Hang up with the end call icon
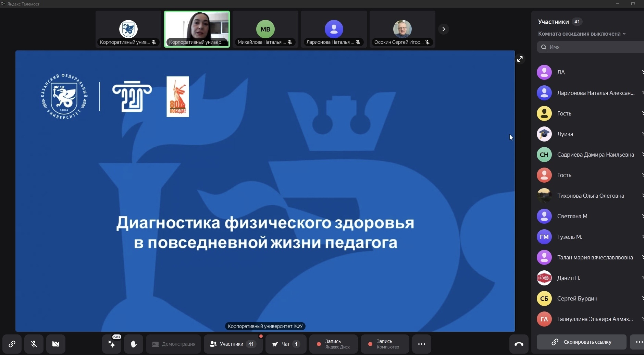This screenshot has height=355, width=644. (519, 344)
